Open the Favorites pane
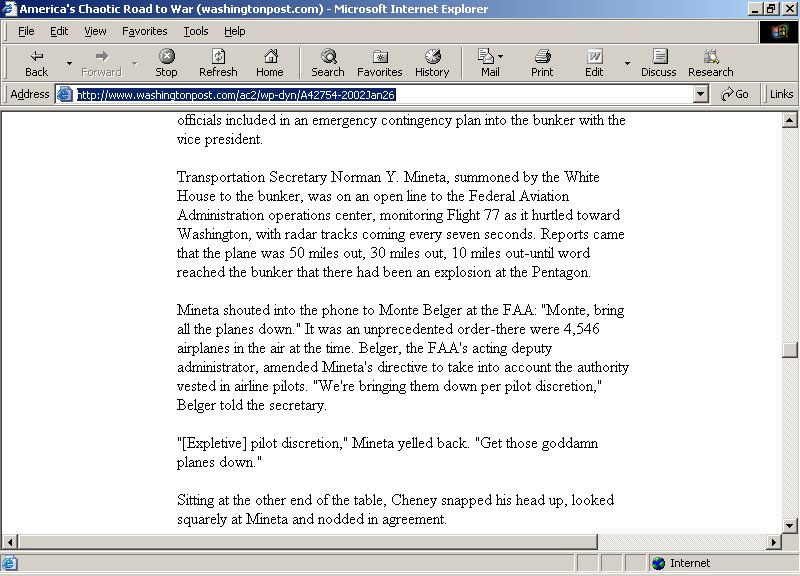The height and width of the screenshot is (576, 800). click(379, 62)
